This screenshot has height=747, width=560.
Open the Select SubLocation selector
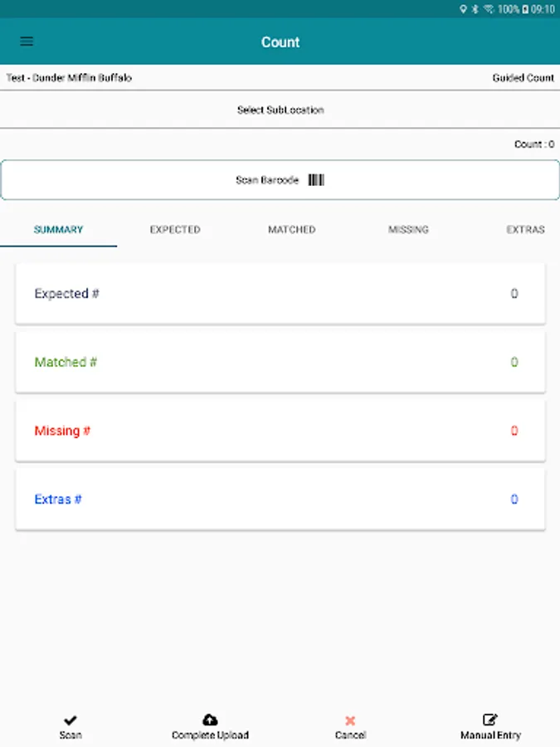[280, 110]
